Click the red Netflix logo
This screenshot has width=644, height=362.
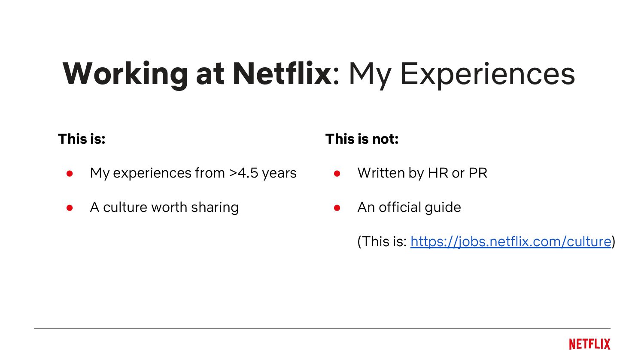[589, 344]
